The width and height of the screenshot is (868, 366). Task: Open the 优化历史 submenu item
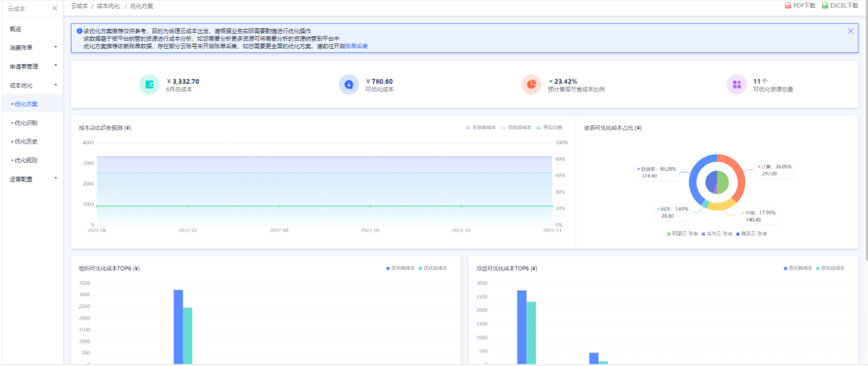coord(31,141)
